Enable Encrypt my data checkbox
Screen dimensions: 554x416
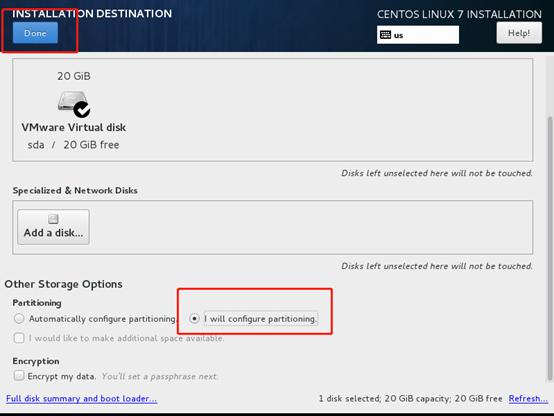pyautogui.click(x=19, y=375)
